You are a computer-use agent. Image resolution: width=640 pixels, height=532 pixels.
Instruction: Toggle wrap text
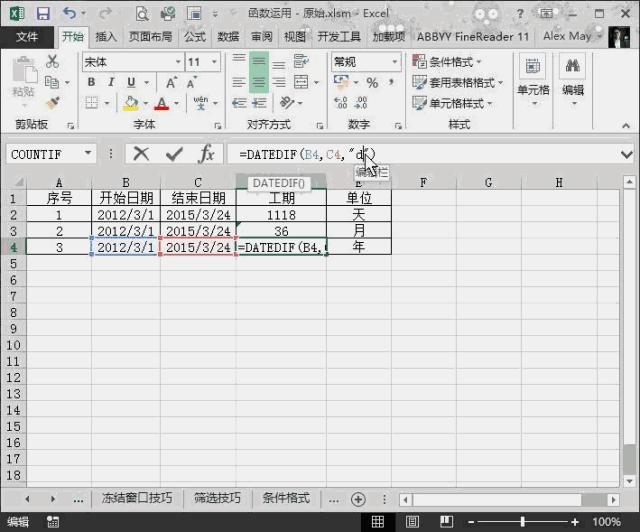click(301, 61)
